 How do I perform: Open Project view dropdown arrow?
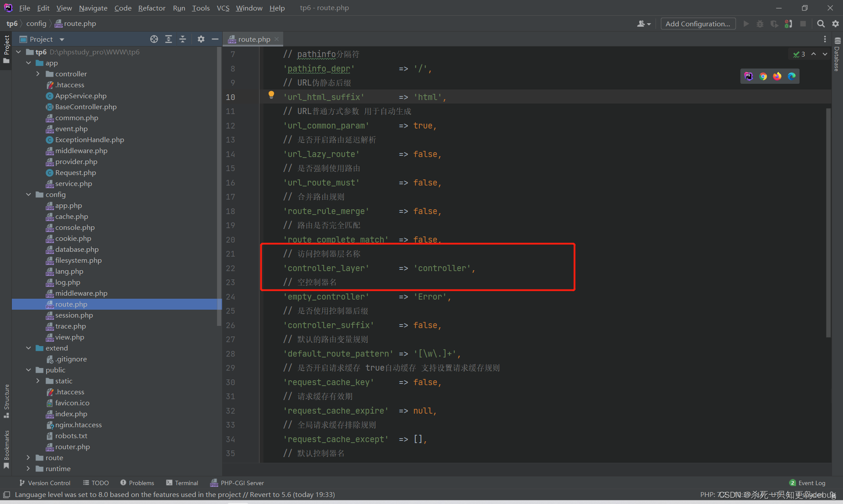click(62, 39)
